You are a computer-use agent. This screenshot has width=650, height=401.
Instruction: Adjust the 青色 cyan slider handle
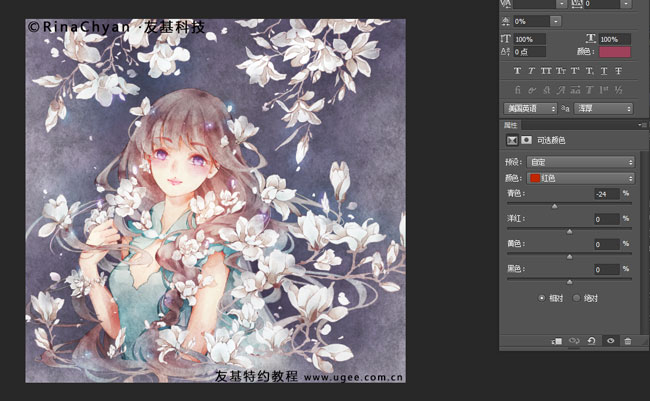point(554,206)
